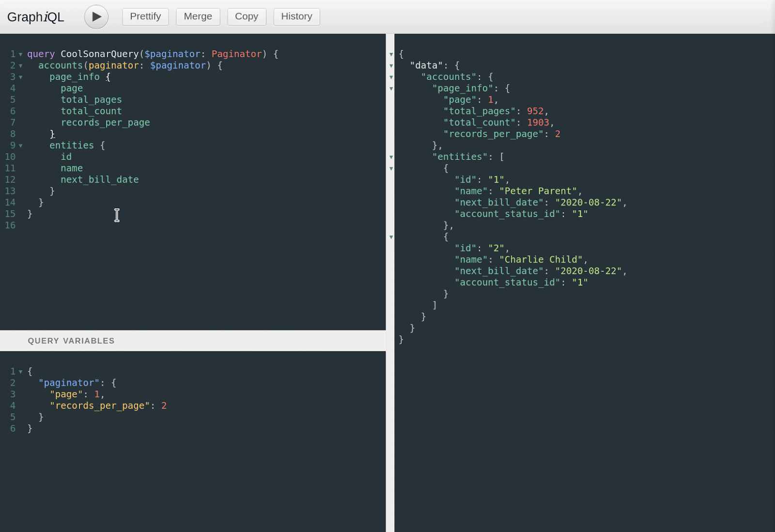Collapse the result "page_info" fold arrow

point(391,89)
